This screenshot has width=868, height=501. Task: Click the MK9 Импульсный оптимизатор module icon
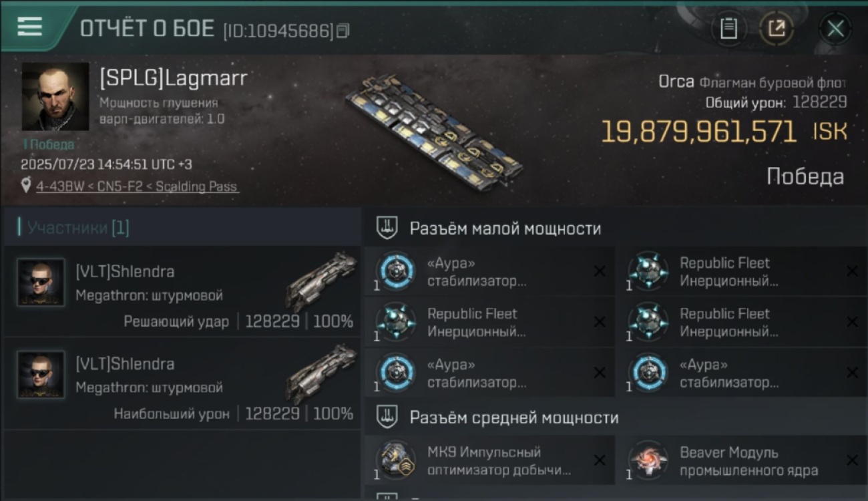397,460
